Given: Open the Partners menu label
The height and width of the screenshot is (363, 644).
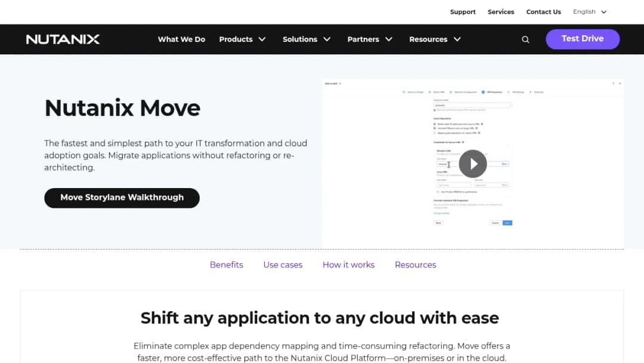Looking at the screenshot, I should click(x=363, y=39).
